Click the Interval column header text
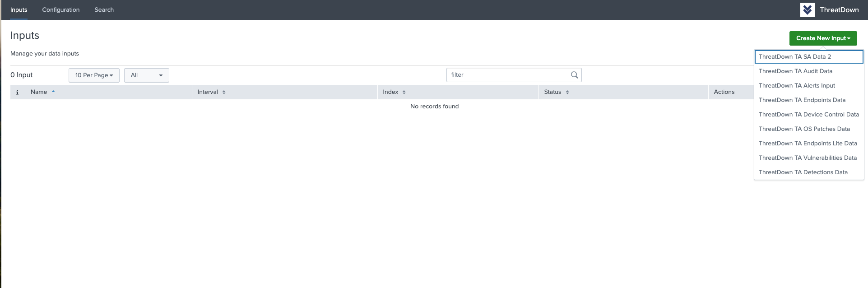The image size is (868, 288). 208,92
